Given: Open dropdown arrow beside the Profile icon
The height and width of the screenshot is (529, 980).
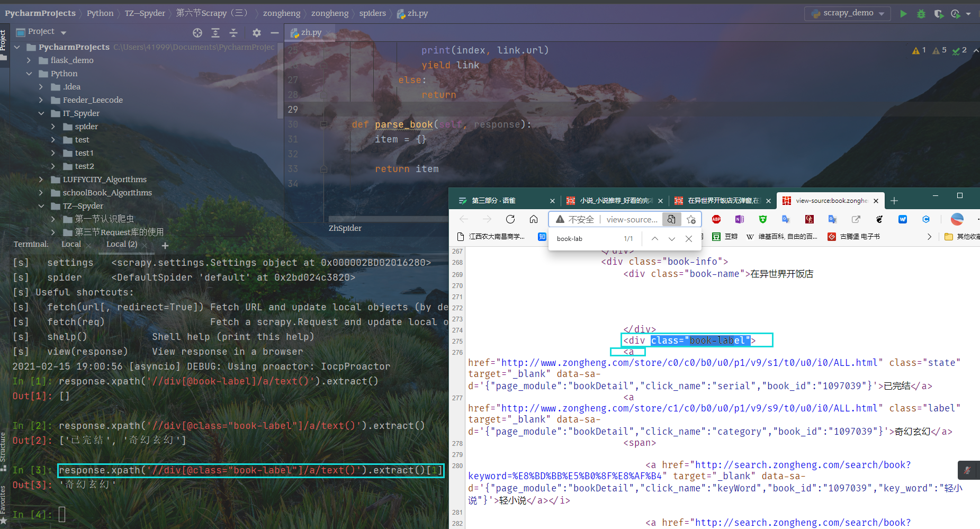Looking at the screenshot, I should pos(968,14).
